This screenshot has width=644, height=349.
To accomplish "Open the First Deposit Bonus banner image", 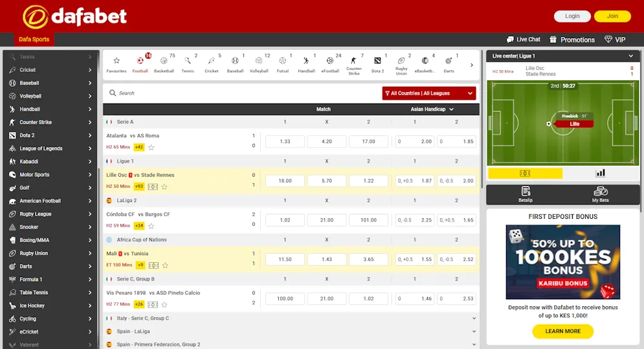I will coord(562,262).
